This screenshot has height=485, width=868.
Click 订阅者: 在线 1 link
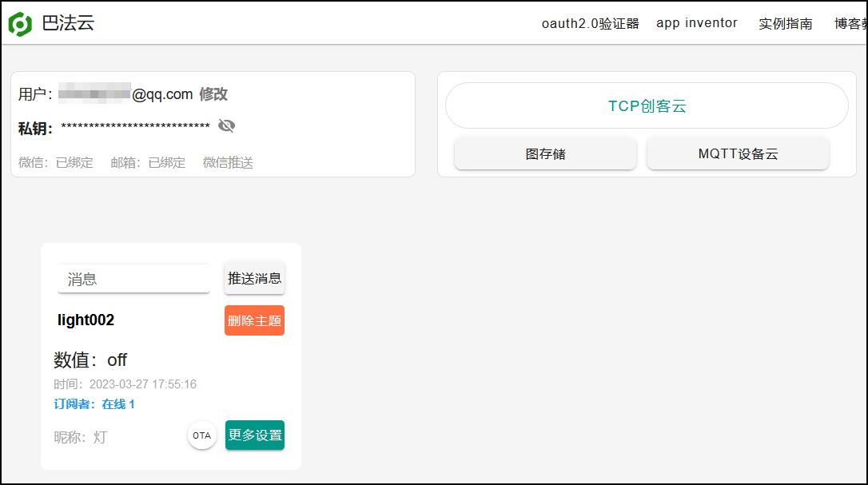[94, 404]
